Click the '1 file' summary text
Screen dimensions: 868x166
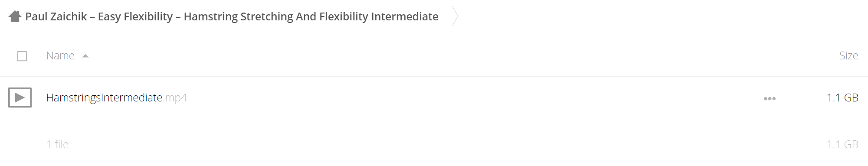(57, 144)
